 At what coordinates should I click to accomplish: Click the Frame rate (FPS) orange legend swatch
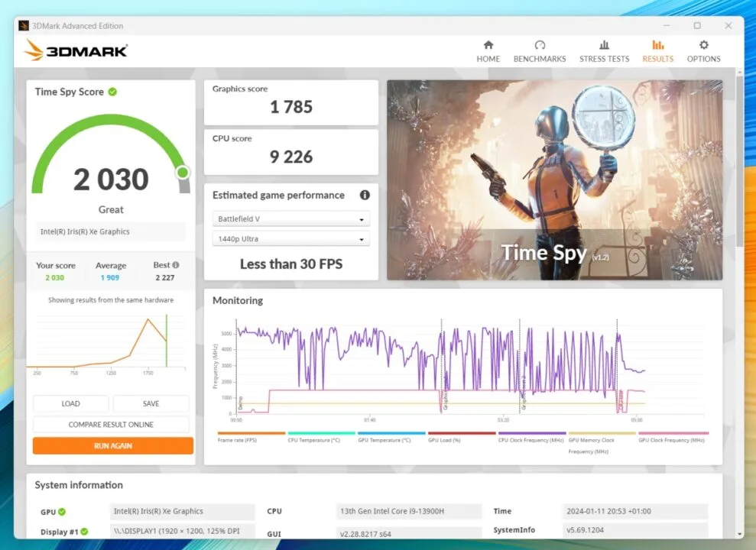pyautogui.click(x=251, y=433)
